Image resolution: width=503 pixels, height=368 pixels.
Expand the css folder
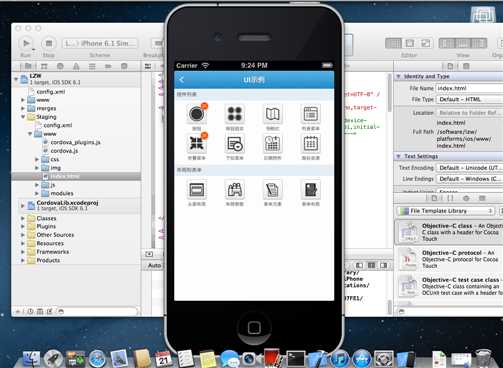point(37,159)
